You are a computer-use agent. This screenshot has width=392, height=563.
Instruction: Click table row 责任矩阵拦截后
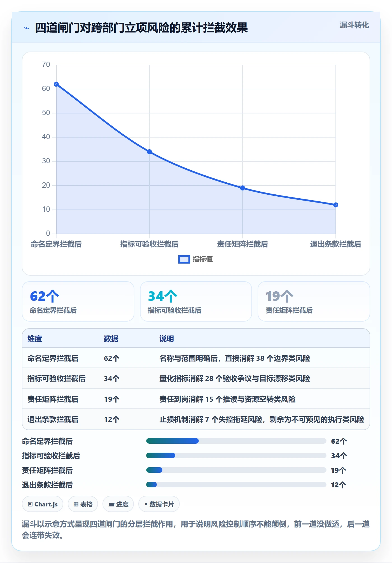point(196,399)
